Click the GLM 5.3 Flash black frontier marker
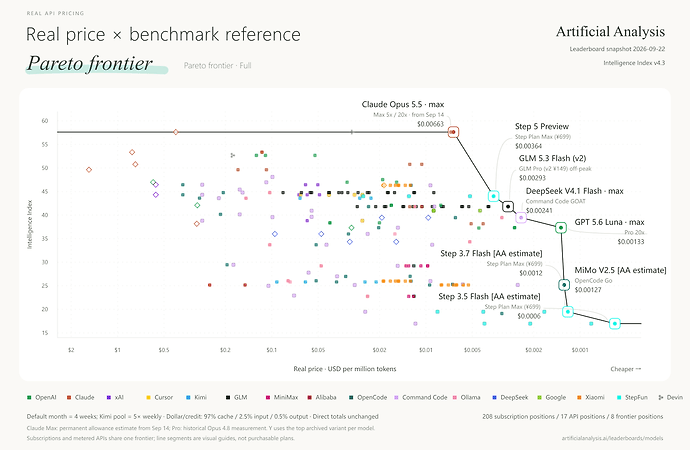690x450 pixels. [508, 206]
